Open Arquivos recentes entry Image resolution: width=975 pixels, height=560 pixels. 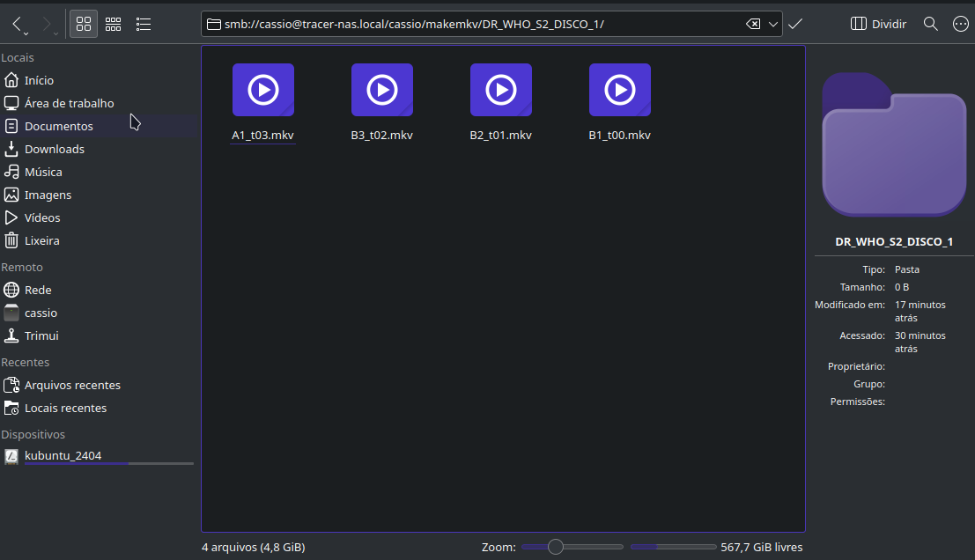tap(72, 385)
